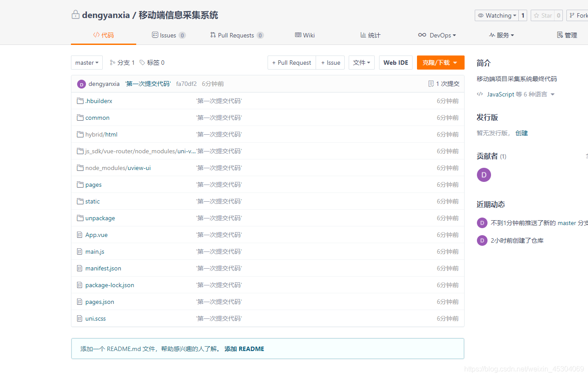The height and width of the screenshot is (377, 588).
Task: Click the uni.scss file icon
Action: 80,318
